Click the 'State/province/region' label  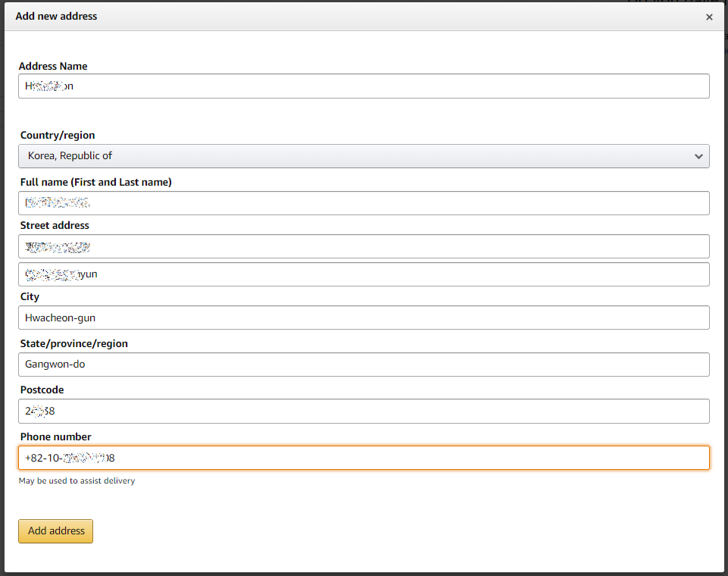click(73, 344)
